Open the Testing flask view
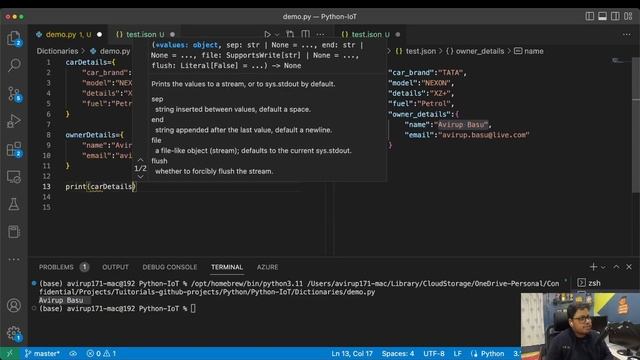 tap(14, 204)
